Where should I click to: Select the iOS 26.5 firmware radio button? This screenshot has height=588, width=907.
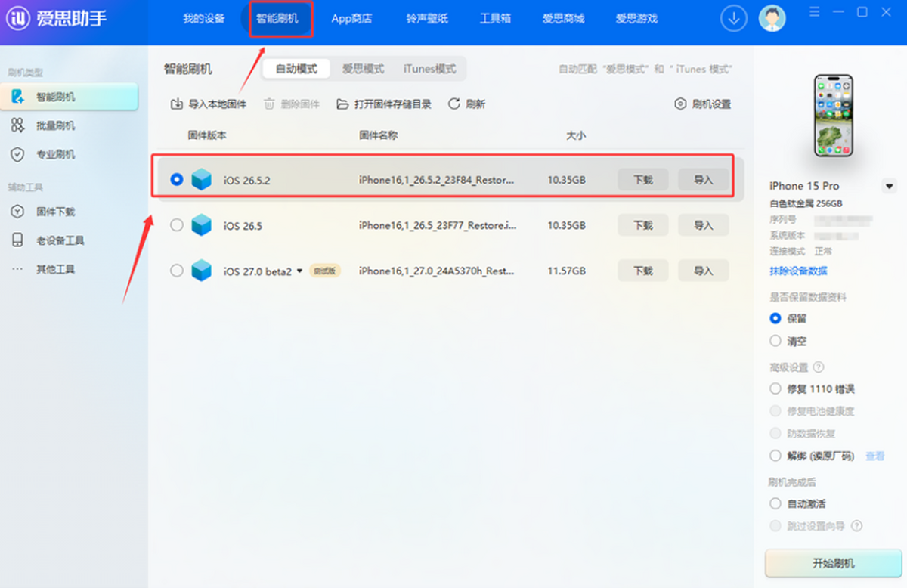[x=177, y=225]
